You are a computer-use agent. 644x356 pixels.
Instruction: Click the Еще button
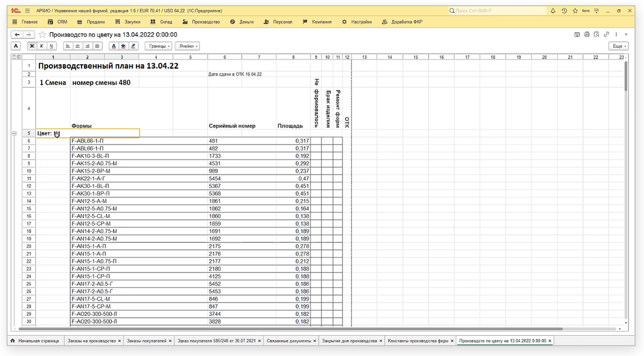(618, 46)
